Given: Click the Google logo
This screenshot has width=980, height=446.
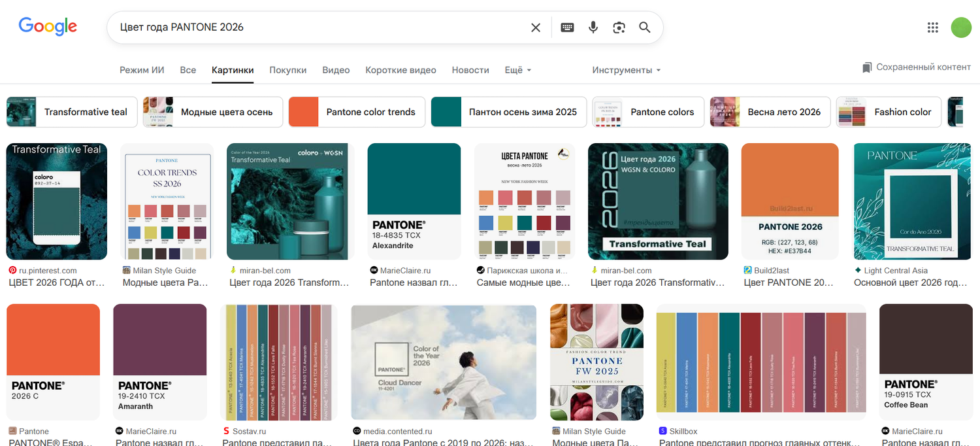Looking at the screenshot, I should point(48,26).
